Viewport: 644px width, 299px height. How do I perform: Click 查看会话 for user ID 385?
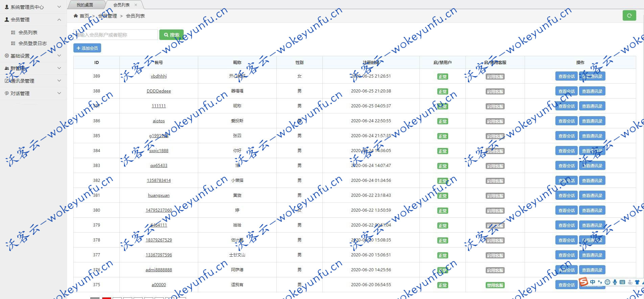click(x=567, y=136)
